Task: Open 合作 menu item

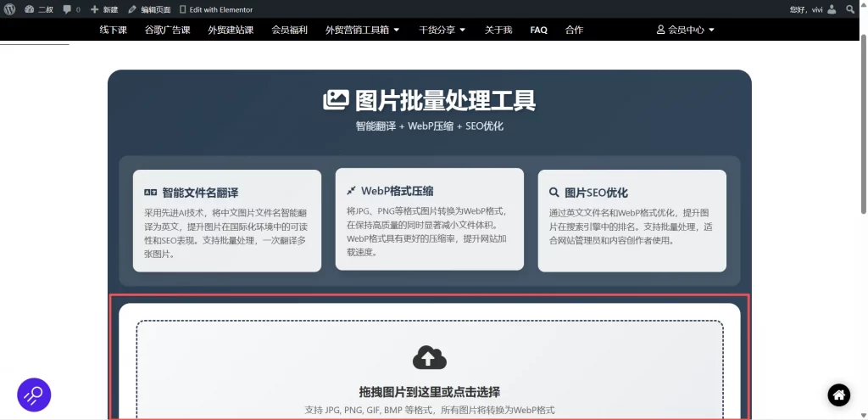Action: pos(574,30)
